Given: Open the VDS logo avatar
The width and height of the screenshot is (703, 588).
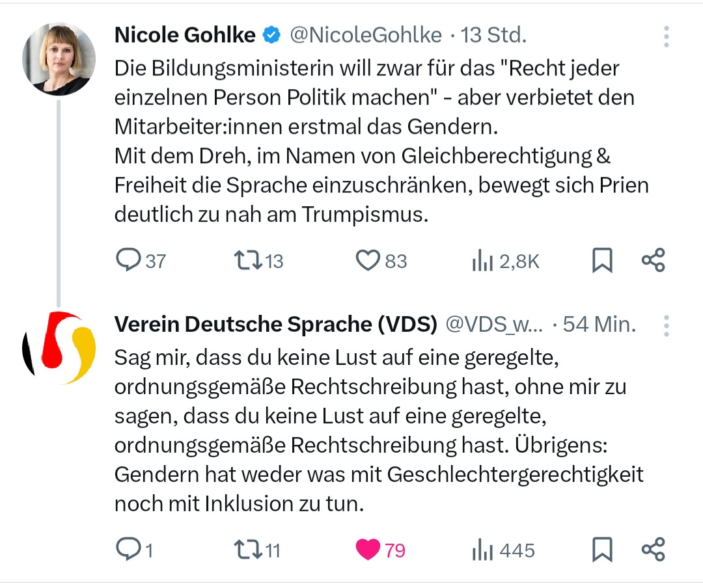Looking at the screenshot, I should click(x=59, y=348).
